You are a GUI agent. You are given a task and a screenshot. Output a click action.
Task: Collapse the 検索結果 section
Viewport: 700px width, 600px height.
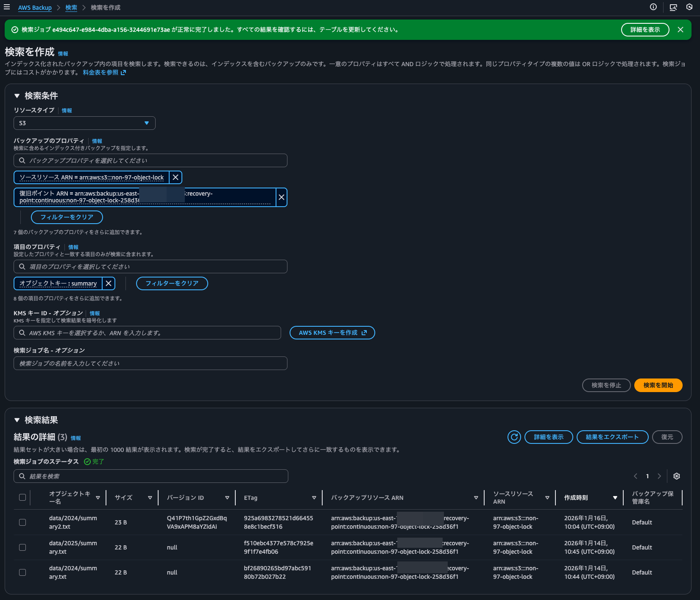pyautogui.click(x=17, y=420)
